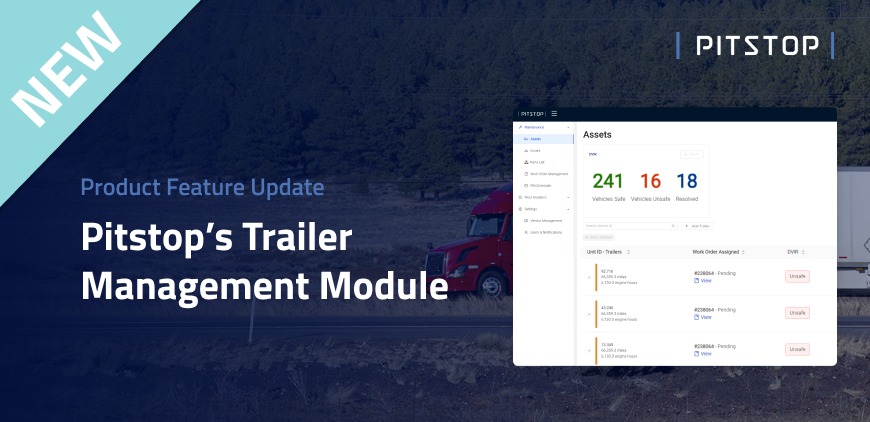Click the Vendor Management icon in sidebar

pyautogui.click(x=526, y=221)
